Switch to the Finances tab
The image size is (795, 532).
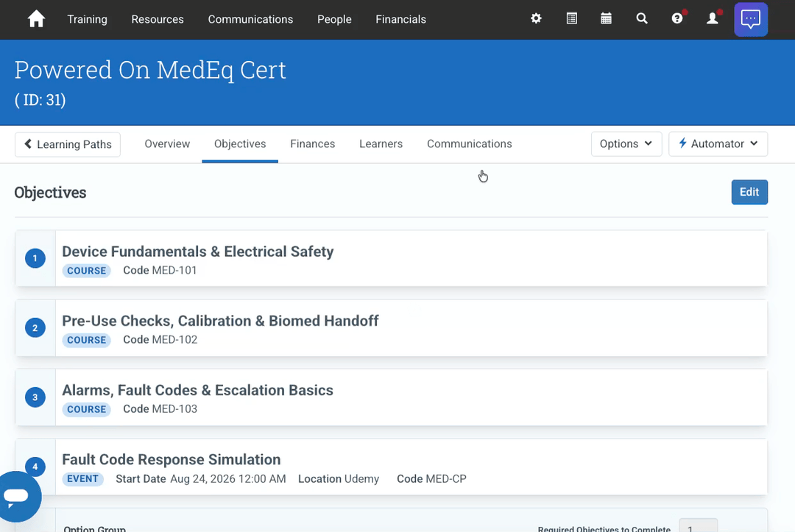pos(312,144)
